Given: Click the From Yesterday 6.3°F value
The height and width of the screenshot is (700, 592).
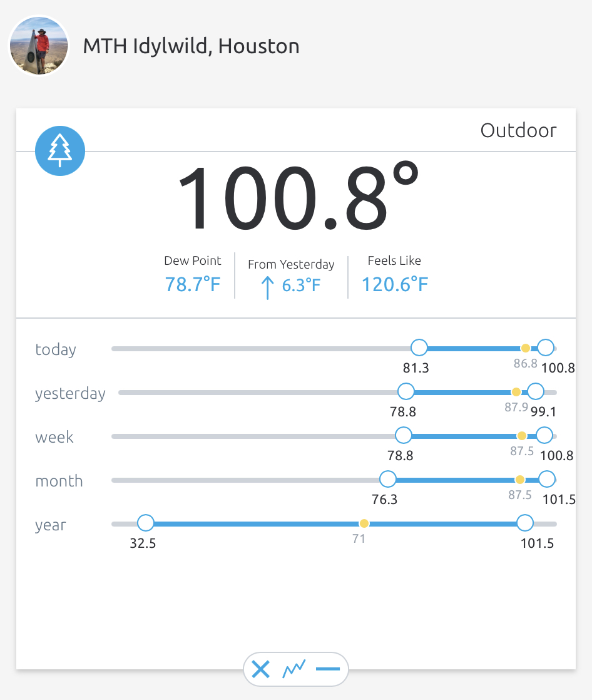Looking at the screenshot, I should [x=301, y=286].
